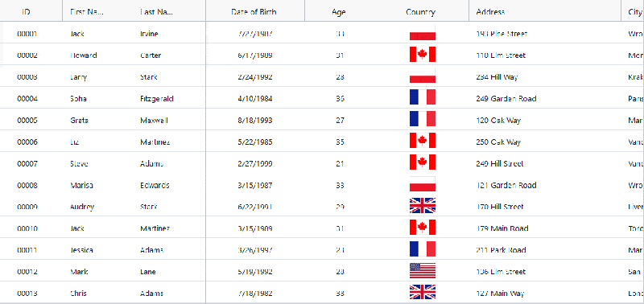Click address cell 120 Oak Way
Viewport: 644px width, 304px height.
[498, 120]
